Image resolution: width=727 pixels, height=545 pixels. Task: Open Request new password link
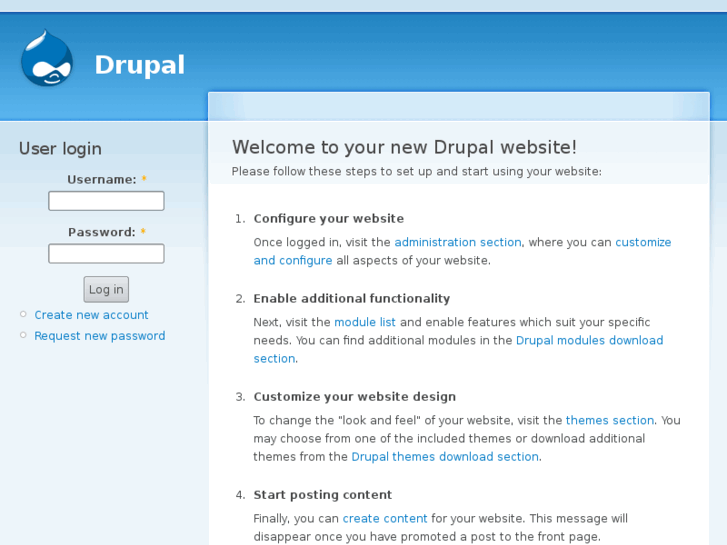[x=100, y=336]
